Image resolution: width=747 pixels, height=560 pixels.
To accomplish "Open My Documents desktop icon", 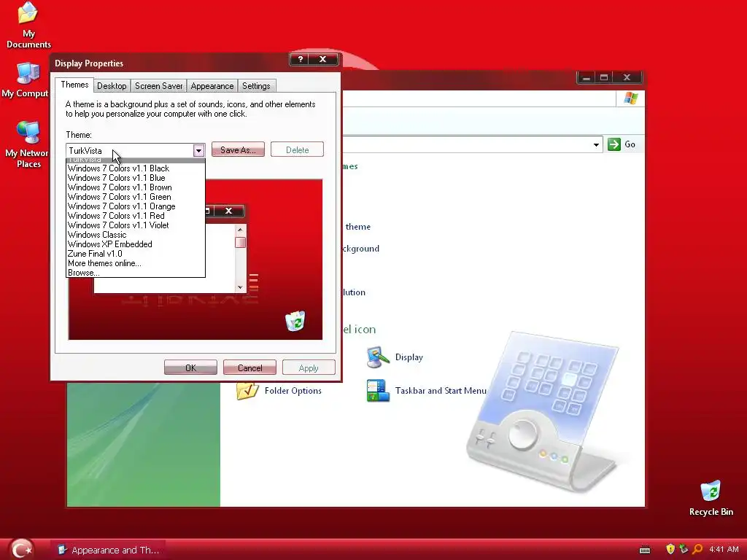I will tap(28, 25).
